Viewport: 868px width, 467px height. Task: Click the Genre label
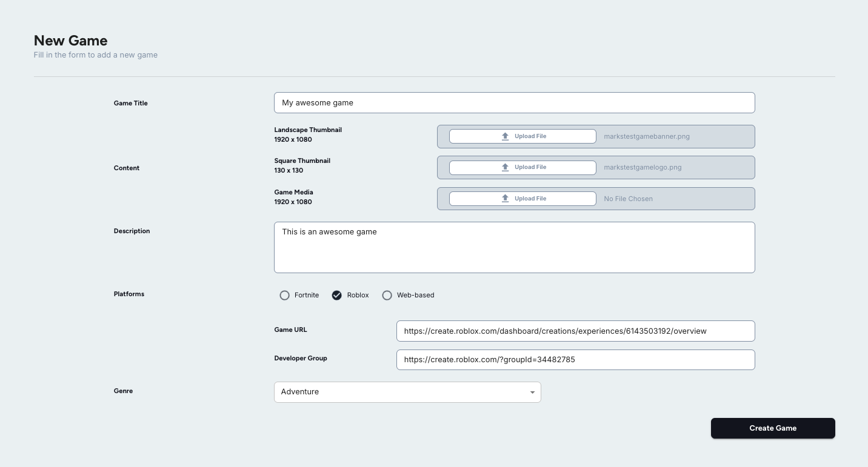123,391
